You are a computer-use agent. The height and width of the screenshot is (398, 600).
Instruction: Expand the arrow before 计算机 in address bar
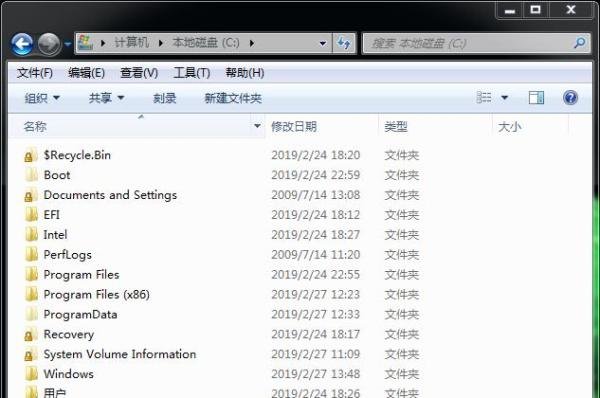pyautogui.click(x=103, y=43)
